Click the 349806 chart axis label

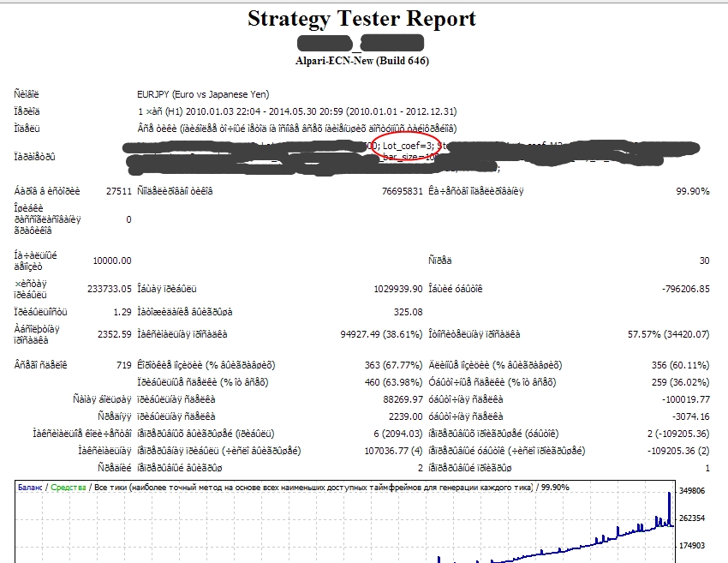point(692,491)
